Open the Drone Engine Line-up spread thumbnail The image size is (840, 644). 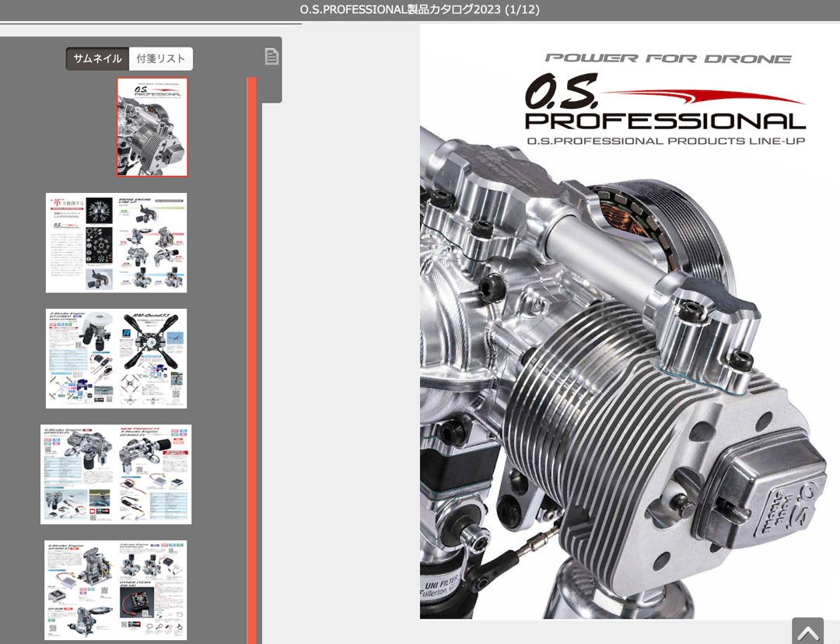pos(116,243)
